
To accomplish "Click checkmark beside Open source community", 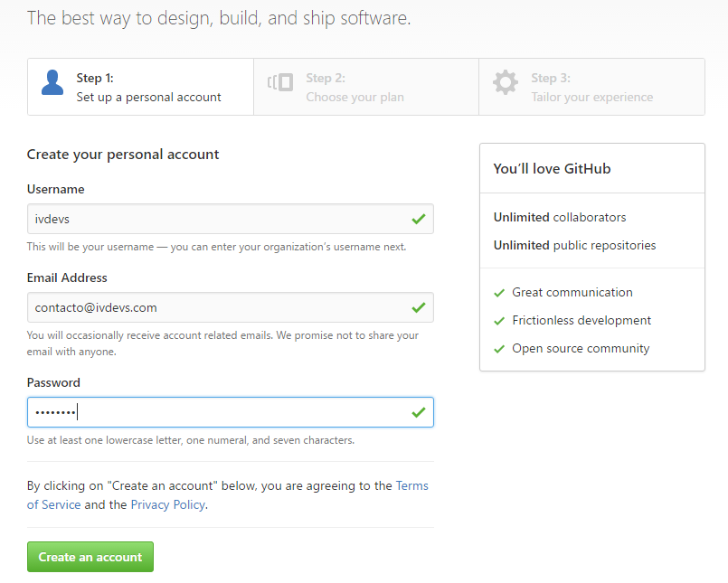I will tap(499, 349).
